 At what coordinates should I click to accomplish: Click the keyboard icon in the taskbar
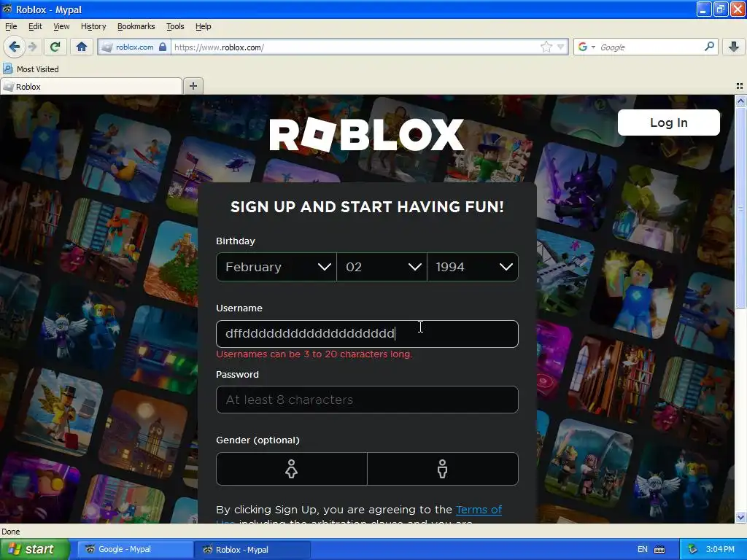659,550
